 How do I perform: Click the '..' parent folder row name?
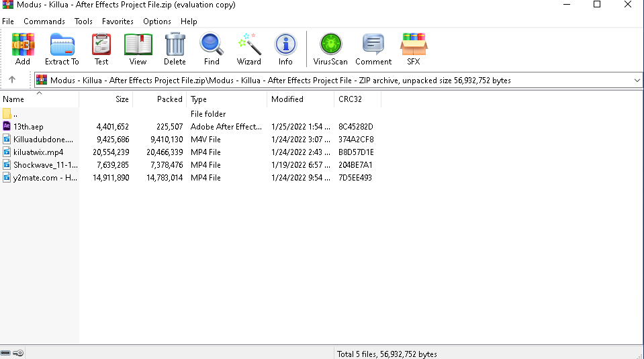point(15,114)
